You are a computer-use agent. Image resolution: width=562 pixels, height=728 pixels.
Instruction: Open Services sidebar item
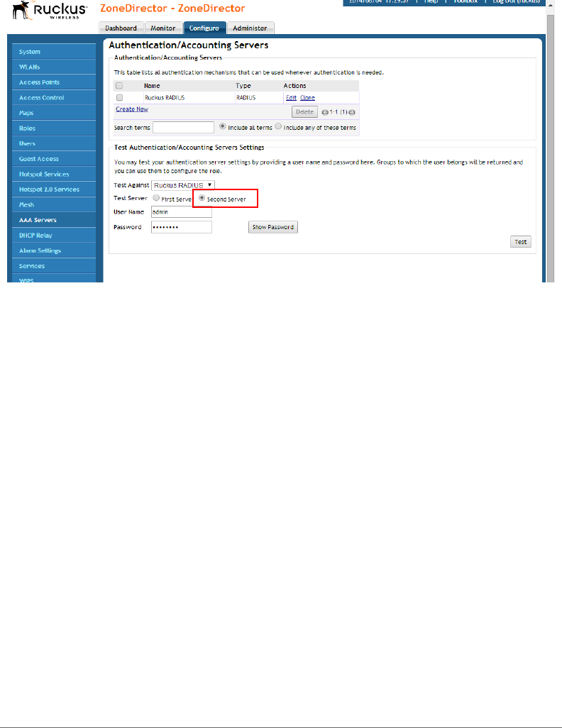click(x=54, y=266)
